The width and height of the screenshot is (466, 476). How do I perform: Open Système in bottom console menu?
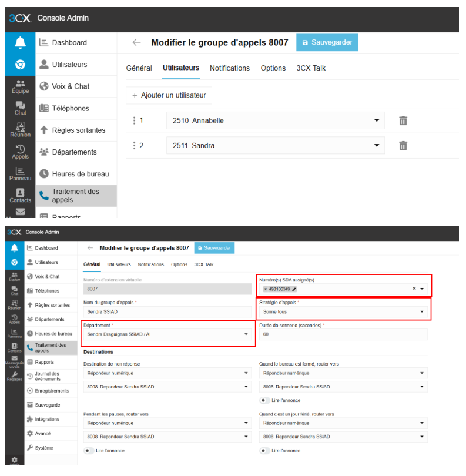pos(51,448)
